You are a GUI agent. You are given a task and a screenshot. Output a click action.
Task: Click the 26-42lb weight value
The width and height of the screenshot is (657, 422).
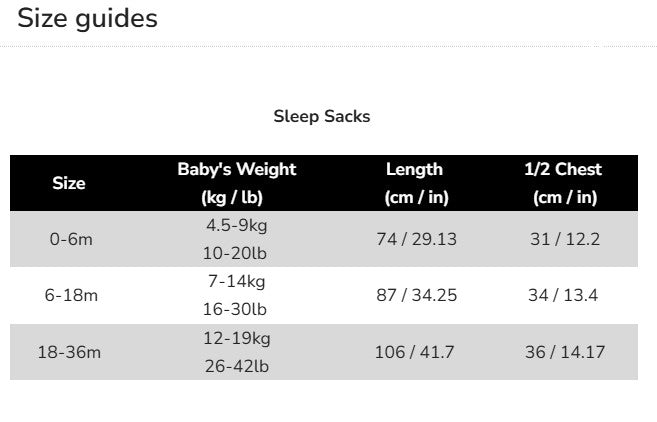(x=237, y=366)
